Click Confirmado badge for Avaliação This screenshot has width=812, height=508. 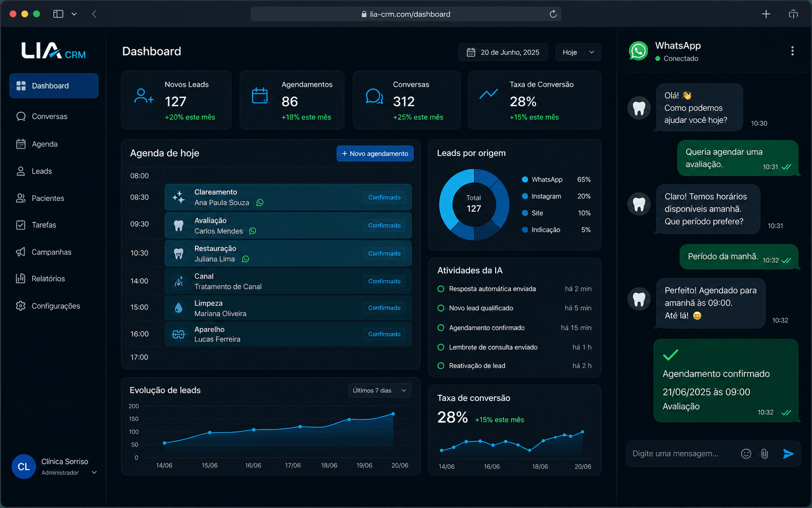pyautogui.click(x=384, y=225)
